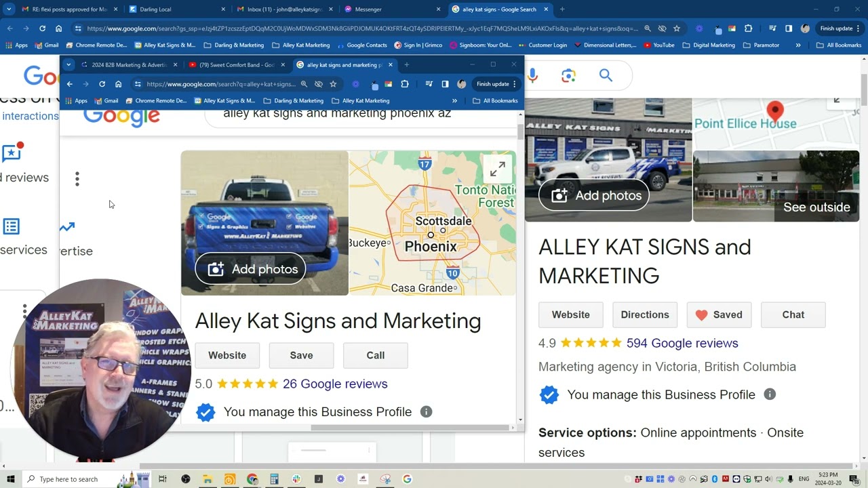The width and height of the screenshot is (868, 488).
Task: Open All Bookmarks folder in front window
Action: coord(494,100)
